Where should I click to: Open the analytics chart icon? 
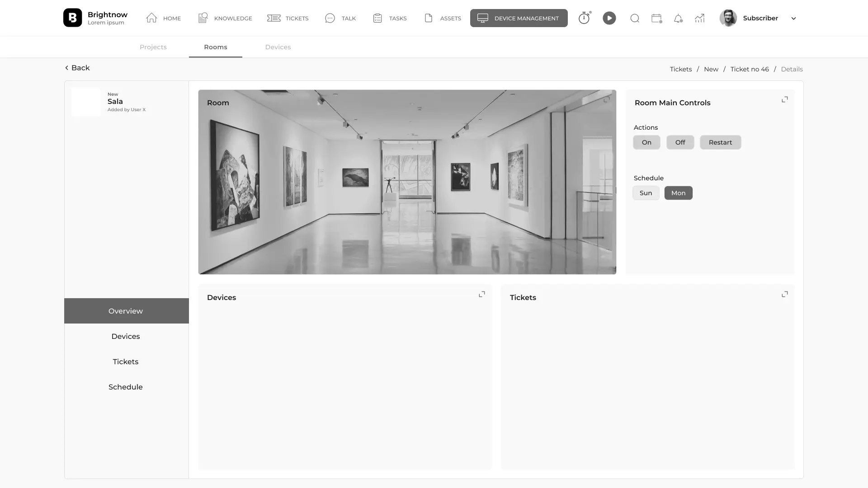coord(700,18)
